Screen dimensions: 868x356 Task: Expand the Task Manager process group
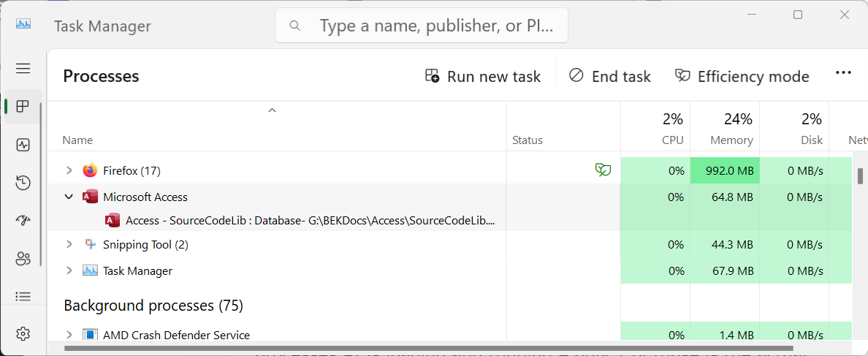(69, 270)
